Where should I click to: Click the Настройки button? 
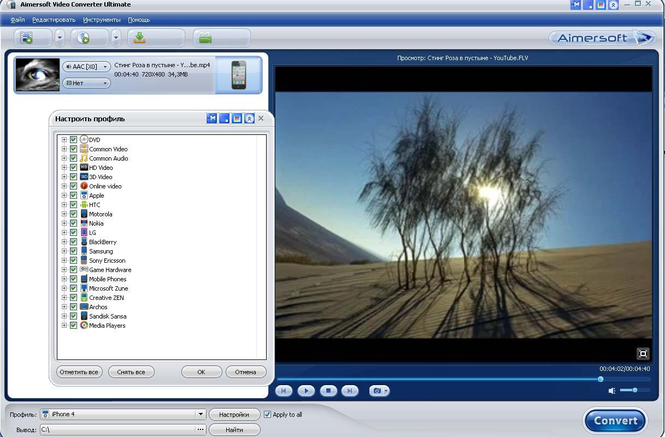click(x=234, y=415)
